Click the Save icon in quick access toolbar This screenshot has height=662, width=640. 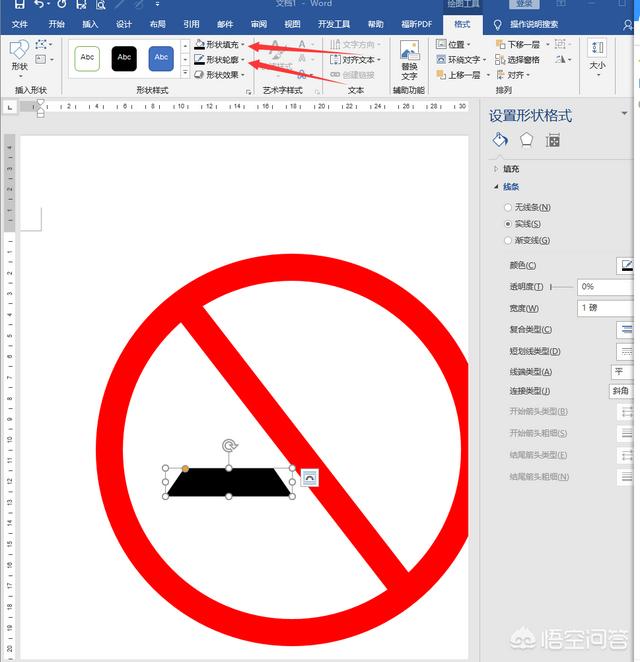coord(19,4)
